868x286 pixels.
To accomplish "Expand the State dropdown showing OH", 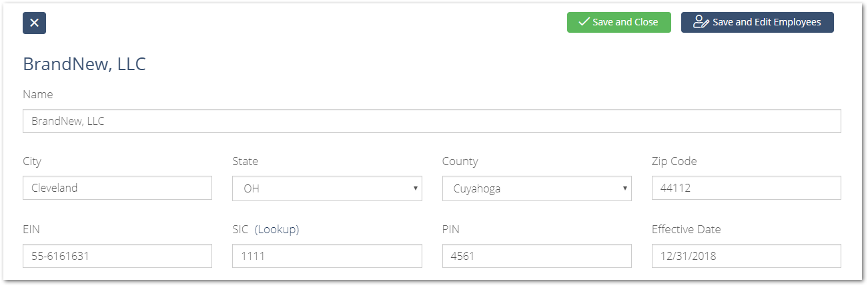I will point(327,188).
